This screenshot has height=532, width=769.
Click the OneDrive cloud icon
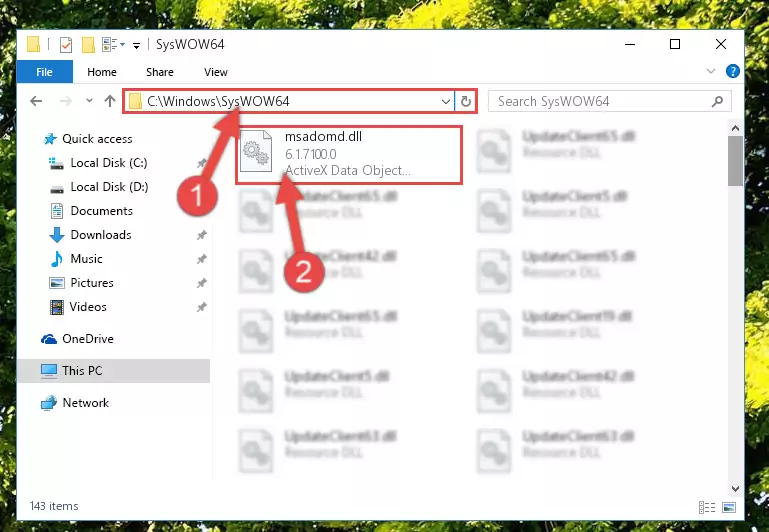[49, 339]
